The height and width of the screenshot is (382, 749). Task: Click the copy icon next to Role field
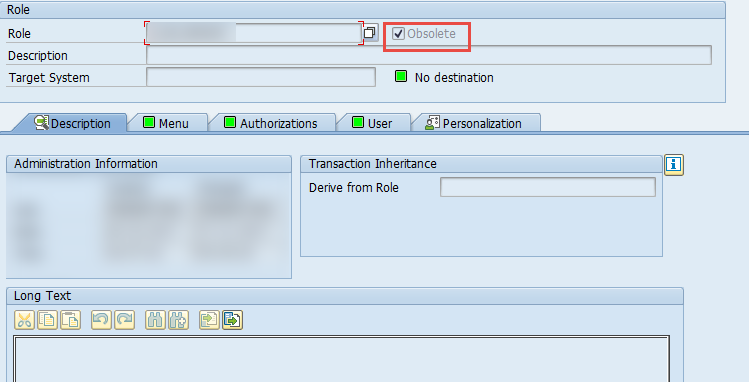(x=370, y=33)
